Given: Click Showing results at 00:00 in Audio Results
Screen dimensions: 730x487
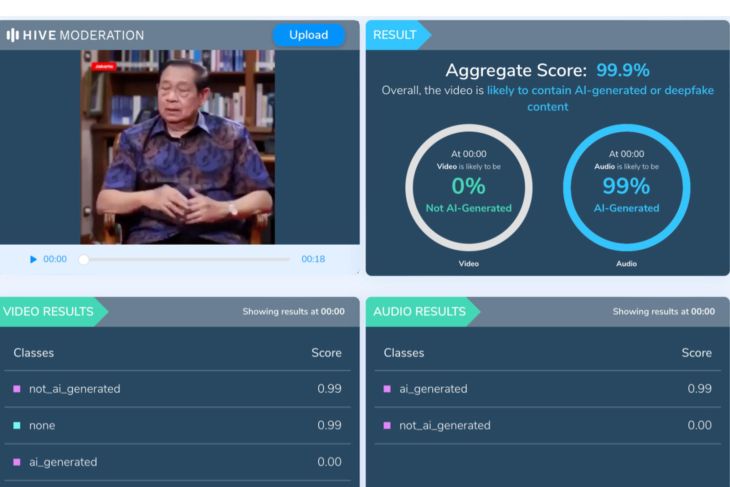Looking at the screenshot, I should pos(664,312).
